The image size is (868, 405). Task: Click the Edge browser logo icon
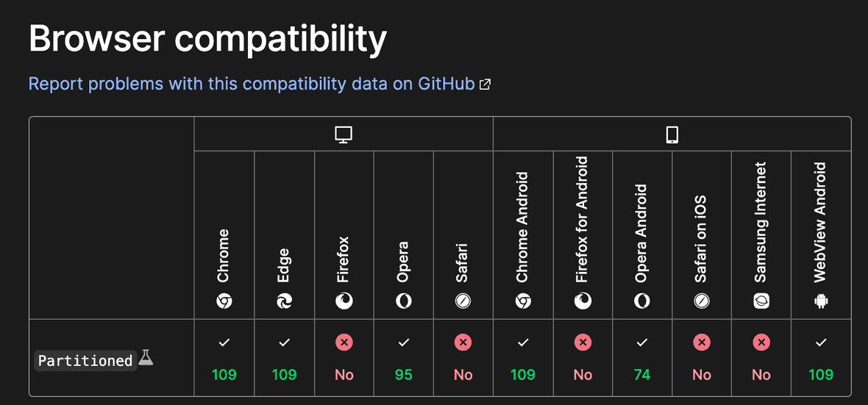284,301
